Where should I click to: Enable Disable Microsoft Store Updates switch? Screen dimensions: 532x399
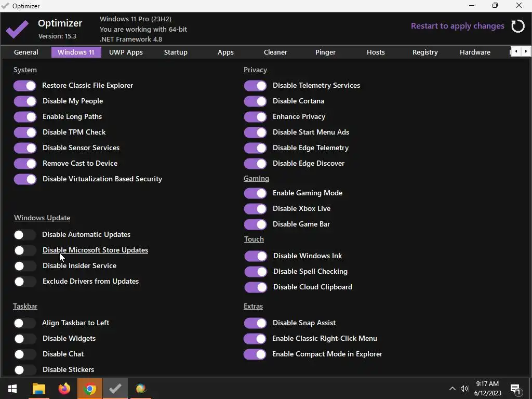pos(25,250)
